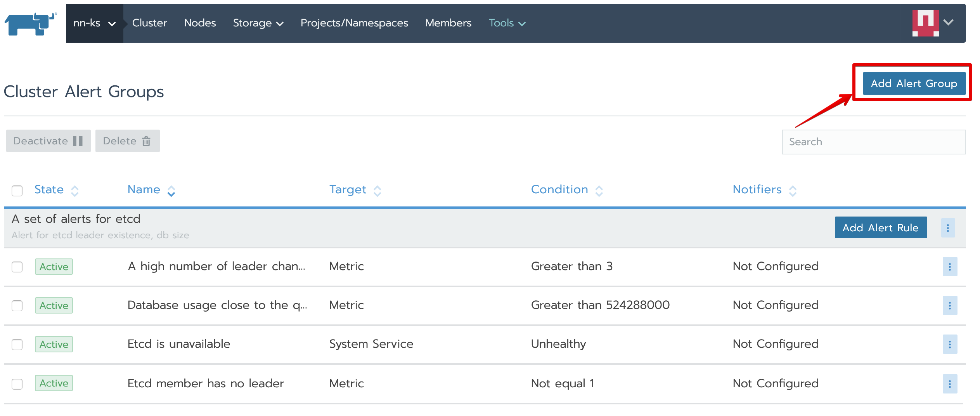Open etcd alert group actions menu
The width and height of the screenshot is (980, 416).
point(948,228)
